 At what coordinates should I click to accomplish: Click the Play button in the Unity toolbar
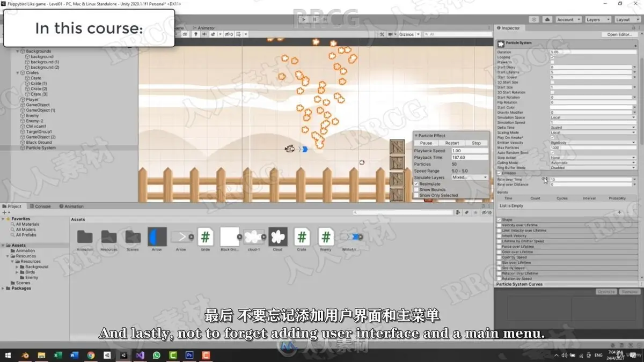304,19
